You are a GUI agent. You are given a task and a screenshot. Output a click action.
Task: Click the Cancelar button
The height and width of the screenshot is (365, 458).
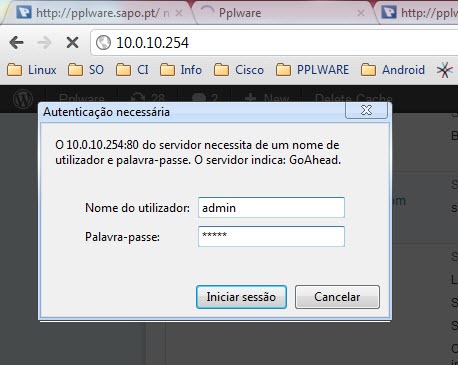[337, 297]
